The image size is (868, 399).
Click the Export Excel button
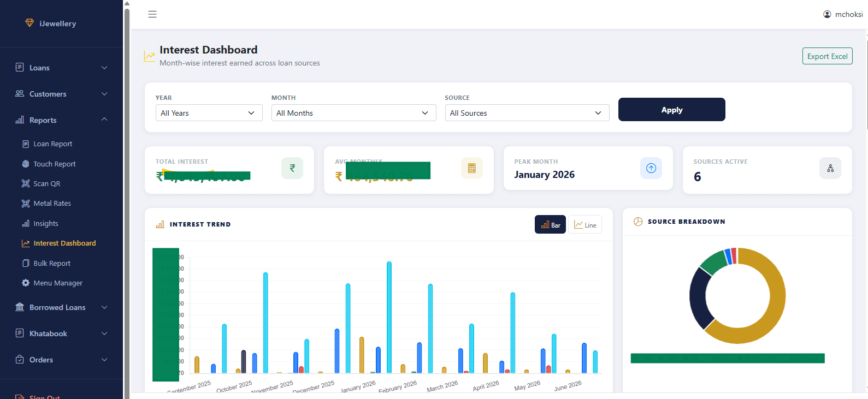coord(827,56)
